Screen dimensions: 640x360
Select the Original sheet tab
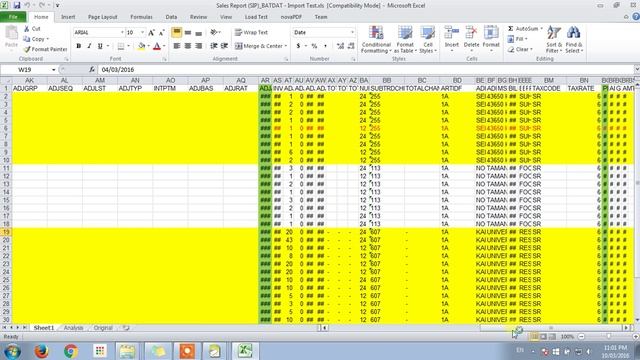[103, 328]
